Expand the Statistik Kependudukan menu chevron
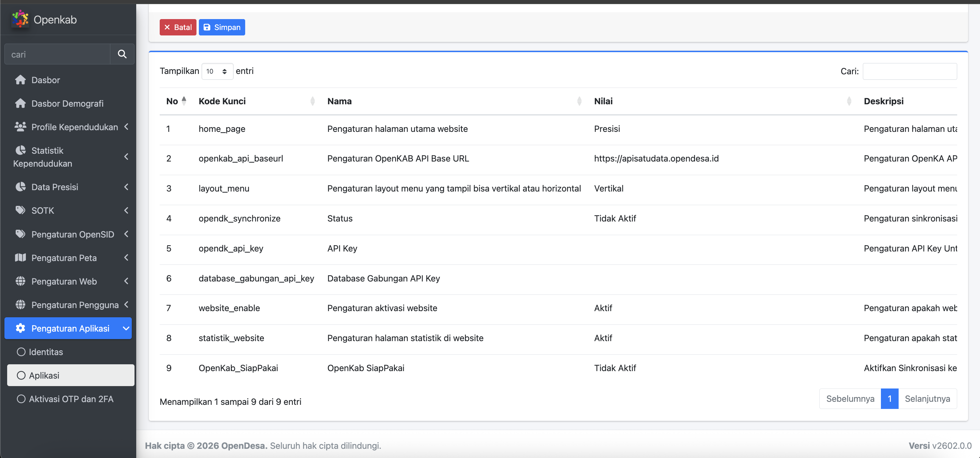Screen dimensions: 980x458 pyautogui.click(x=126, y=156)
